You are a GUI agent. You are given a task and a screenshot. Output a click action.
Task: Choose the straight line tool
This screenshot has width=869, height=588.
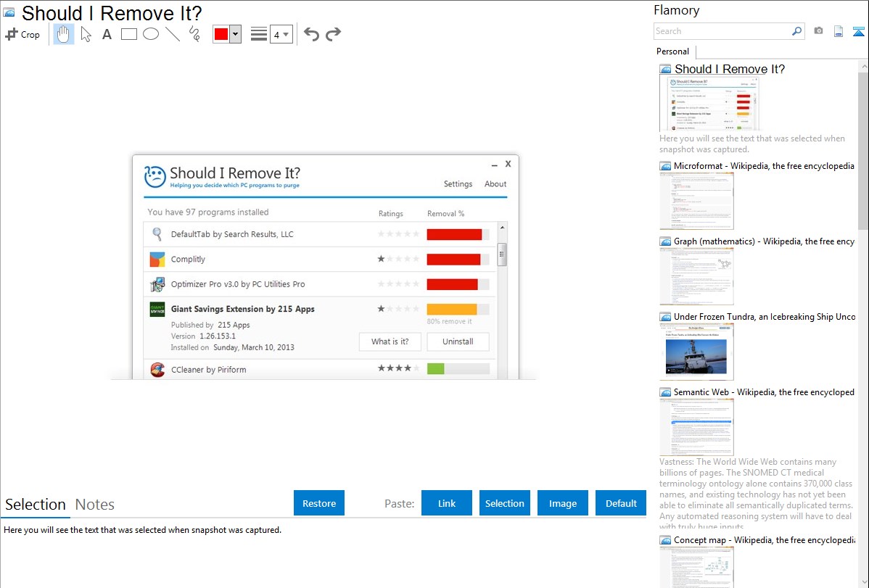(173, 34)
